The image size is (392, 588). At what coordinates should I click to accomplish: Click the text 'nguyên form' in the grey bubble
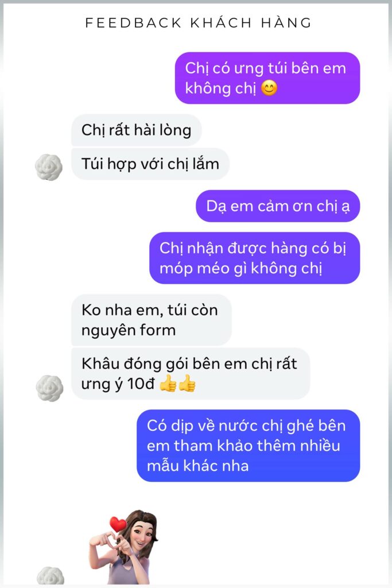(129, 331)
